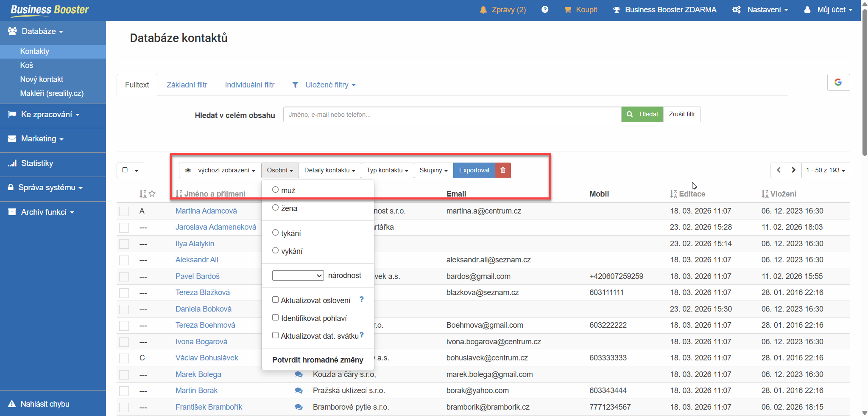The image size is (868, 416).
Task: Select the 'muž' radio option
Action: point(276,190)
